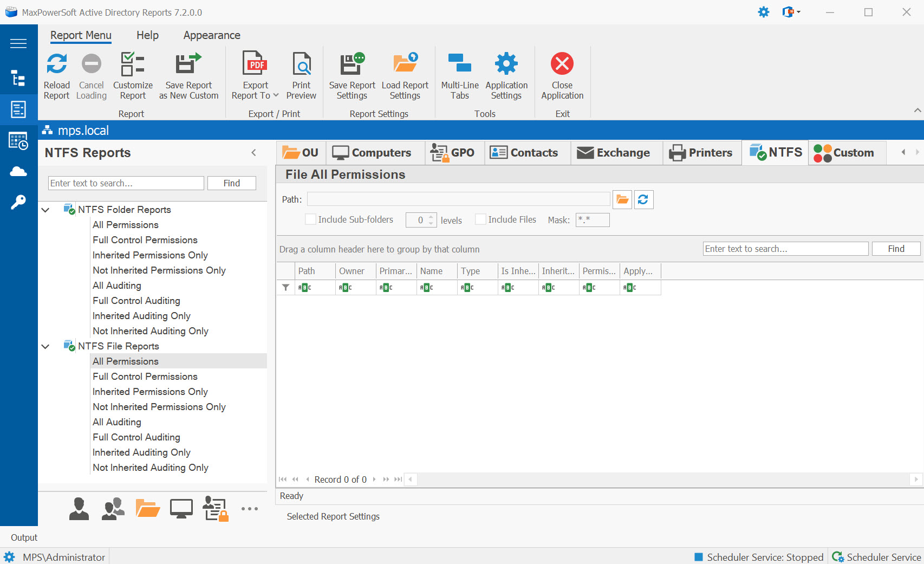Click the key icon in left sidebar

point(18,203)
